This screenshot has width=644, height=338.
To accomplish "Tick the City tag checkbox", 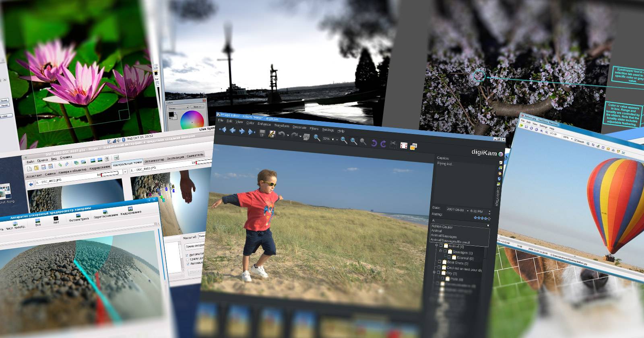I will (438, 272).
